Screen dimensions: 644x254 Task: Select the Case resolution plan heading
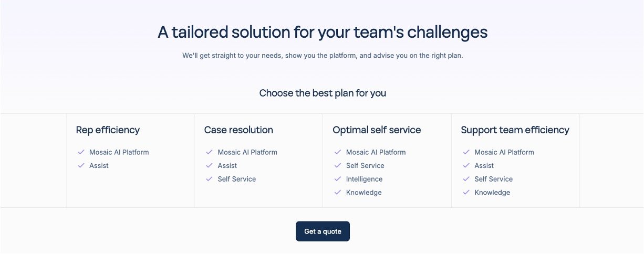coord(238,130)
